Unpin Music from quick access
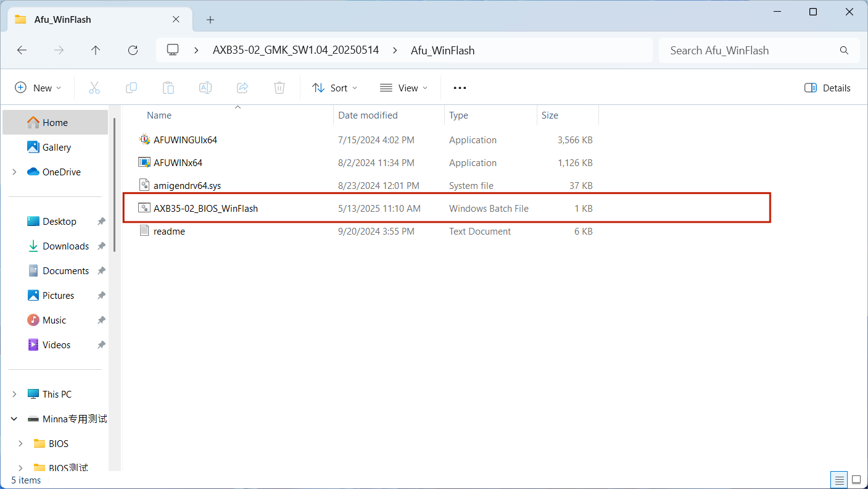The width and height of the screenshot is (868, 489). [x=101, y=320]
